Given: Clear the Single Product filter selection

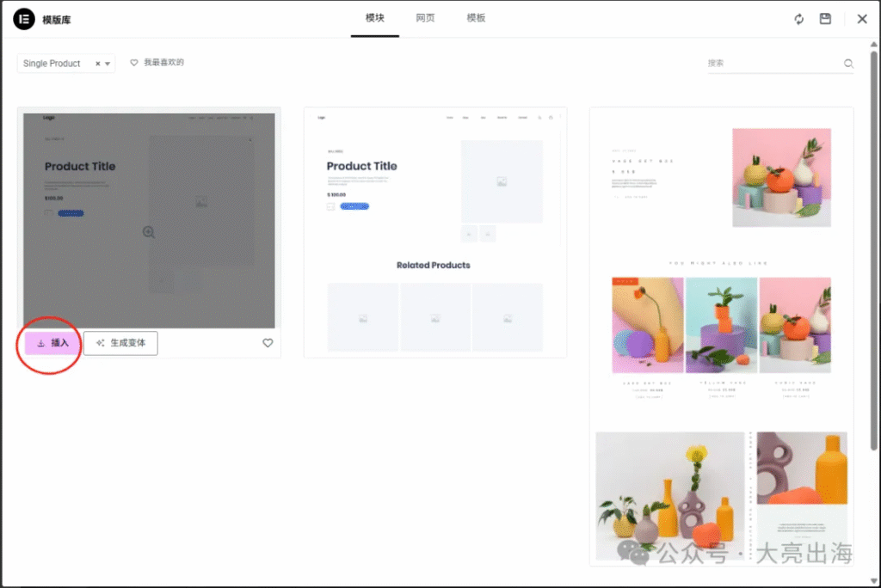Looking at the screenshot, I should [98, 64].
